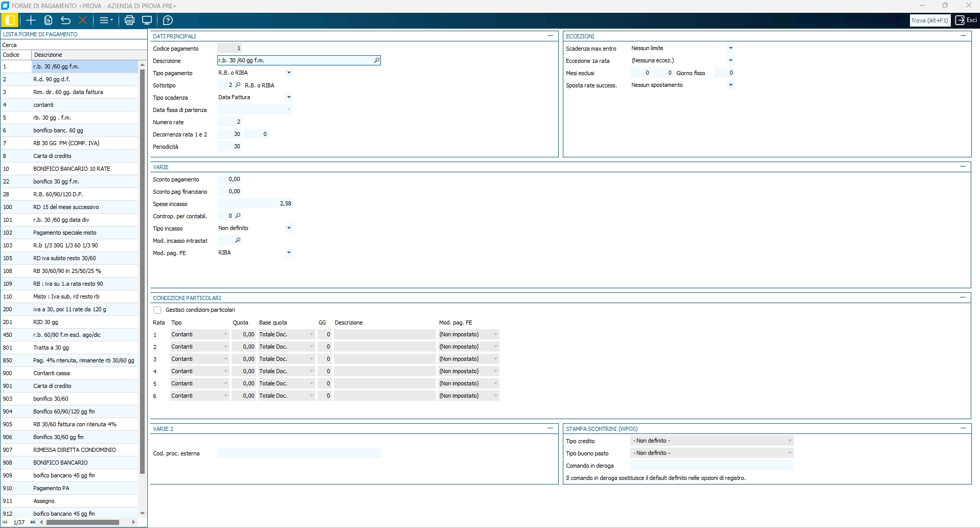Open the Mod. pag. FE dropdown

(x=289, y=253)
